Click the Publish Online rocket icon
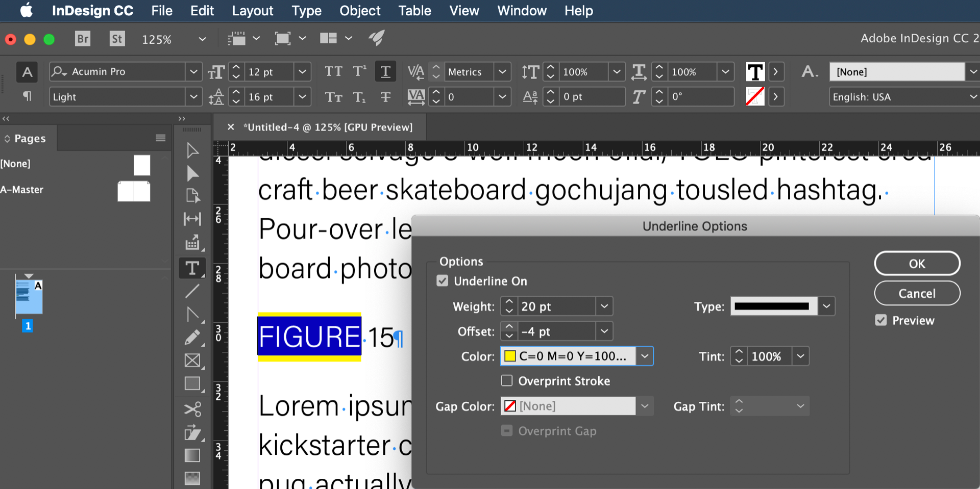This screenshot has height=489, width=980. 377,38
